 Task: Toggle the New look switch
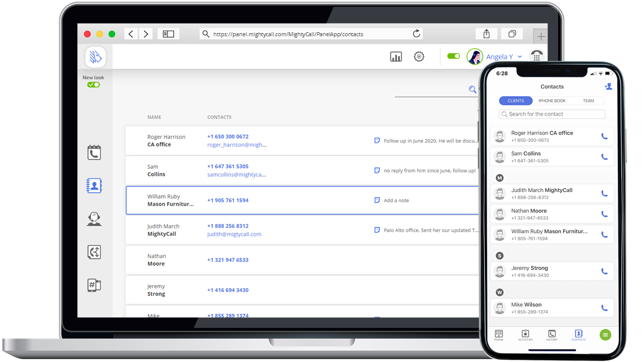[x=93, y=84]
